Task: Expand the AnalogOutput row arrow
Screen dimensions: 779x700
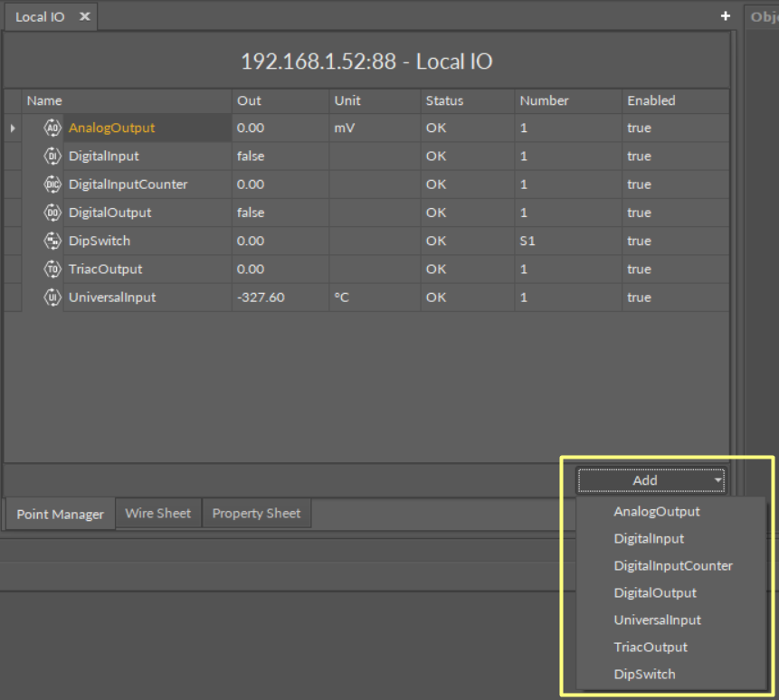Action: 13,128
